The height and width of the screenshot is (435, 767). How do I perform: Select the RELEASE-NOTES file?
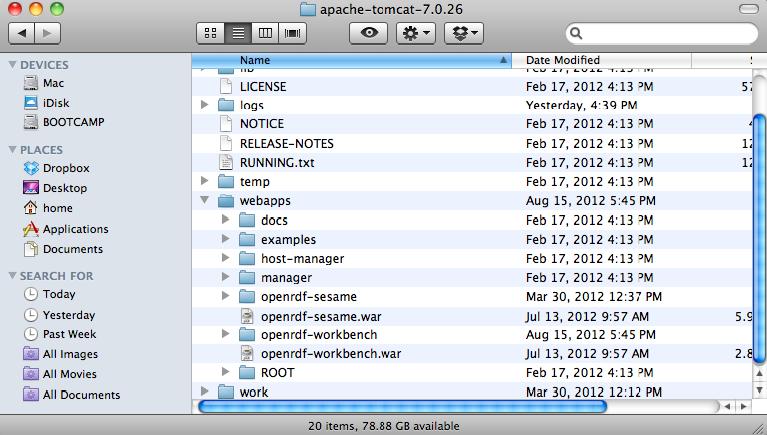pos(287,143)
